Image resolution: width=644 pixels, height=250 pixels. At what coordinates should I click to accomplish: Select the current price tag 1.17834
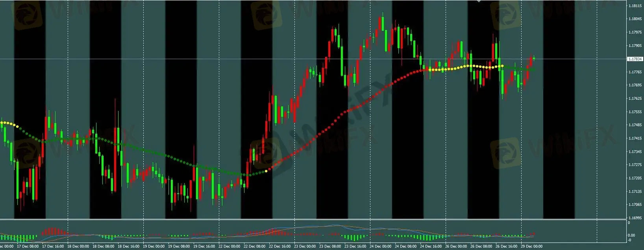coord(635,59)
